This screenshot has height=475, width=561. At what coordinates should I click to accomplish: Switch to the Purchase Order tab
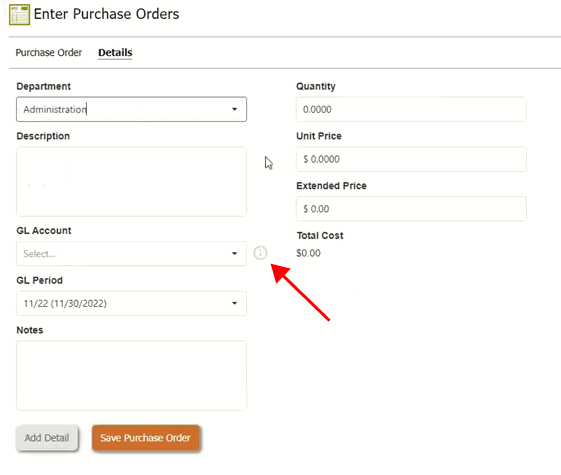[x=49, y=53]
